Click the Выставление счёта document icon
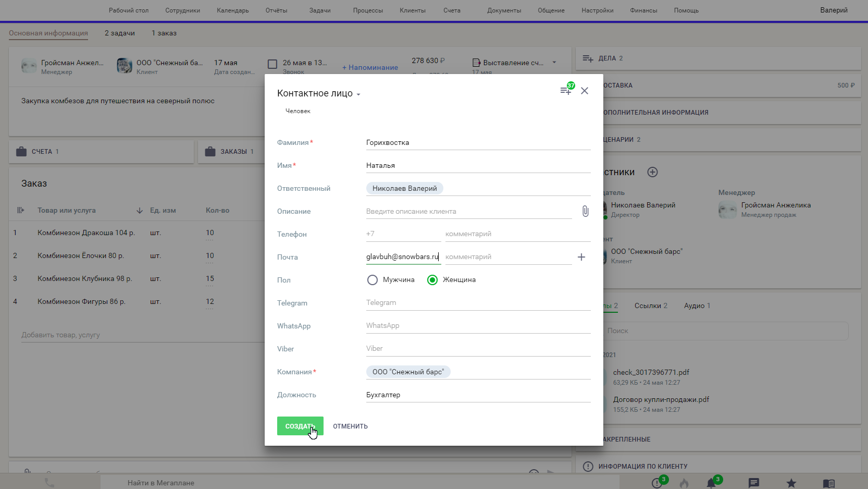The height and width of the screenshot is (489, 868). tap(476, 63)
